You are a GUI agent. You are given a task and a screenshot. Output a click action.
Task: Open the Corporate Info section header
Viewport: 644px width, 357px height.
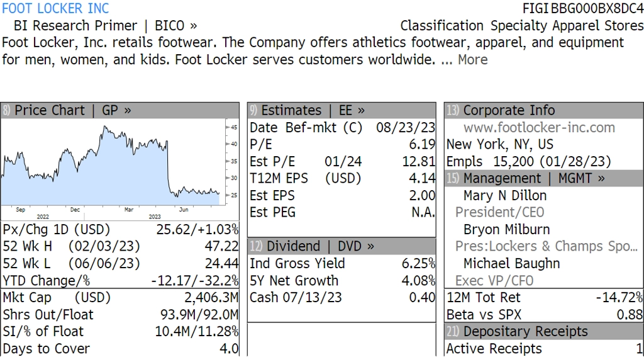pyautogui.click(x=544, y=110)
